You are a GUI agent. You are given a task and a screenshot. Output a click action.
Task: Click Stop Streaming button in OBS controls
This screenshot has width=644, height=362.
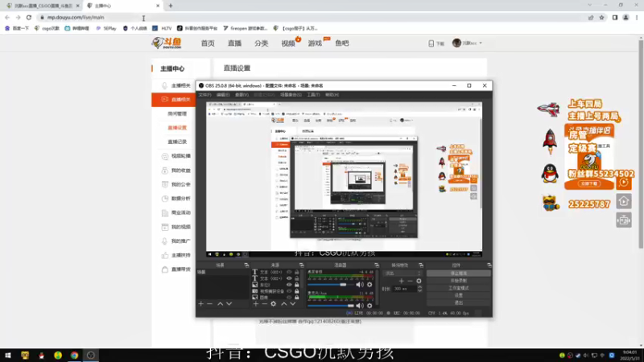[458, 274]
